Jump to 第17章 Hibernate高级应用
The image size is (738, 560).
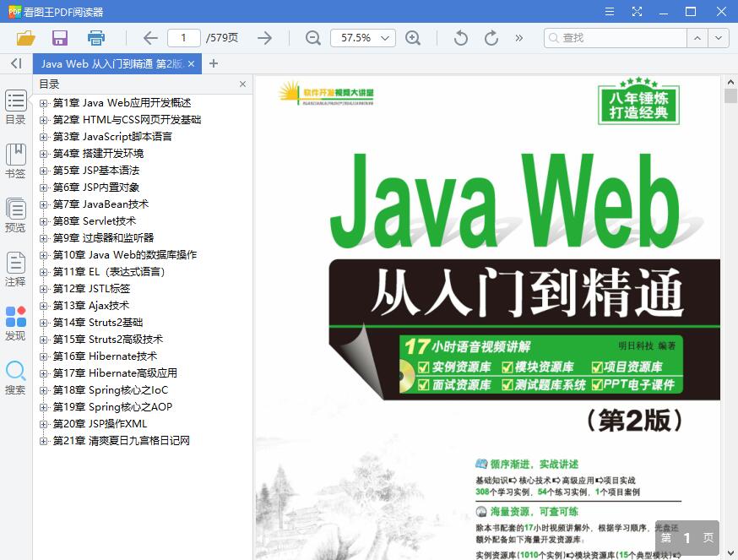coord(115,373)
